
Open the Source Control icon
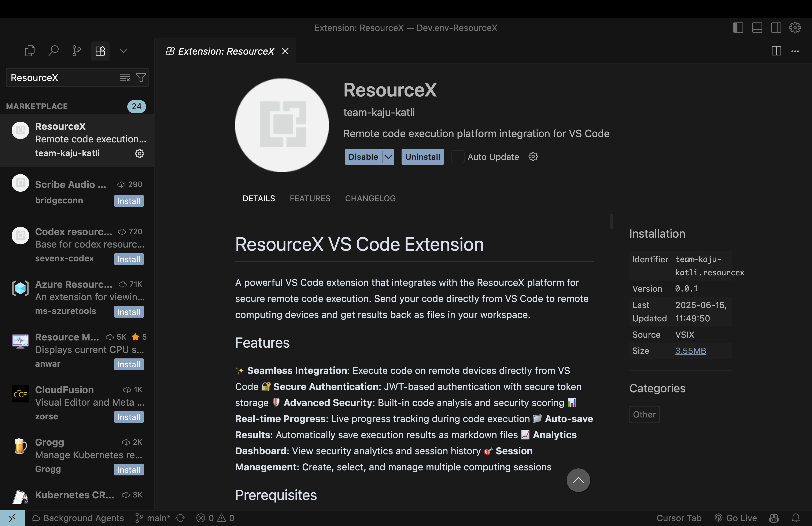[x=76, y=51]
